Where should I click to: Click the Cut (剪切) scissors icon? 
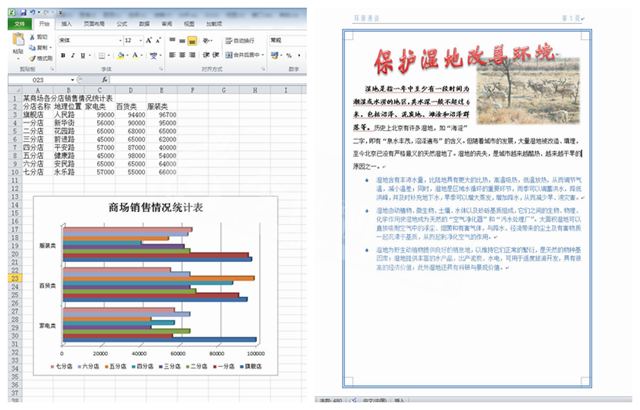[x=38, y=35]
